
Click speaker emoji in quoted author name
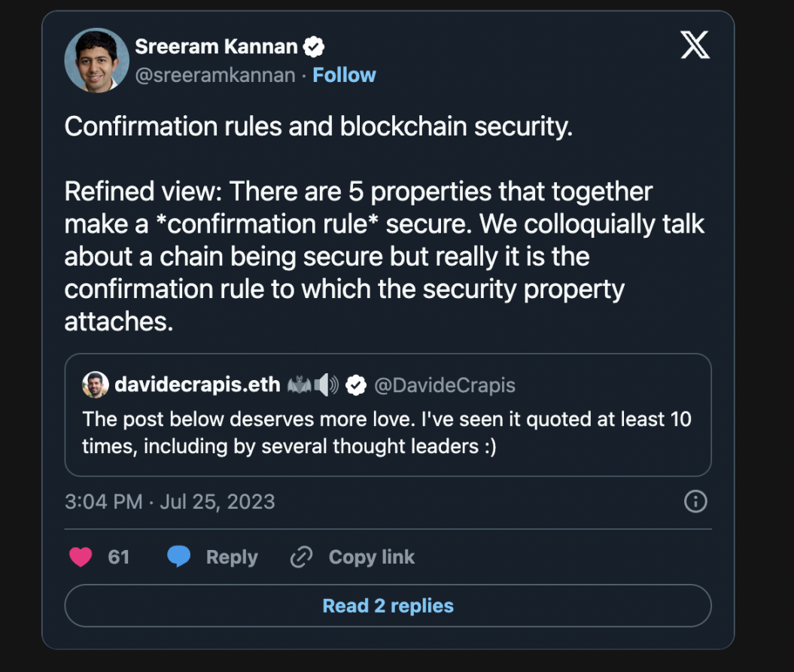tap(327, 385)
